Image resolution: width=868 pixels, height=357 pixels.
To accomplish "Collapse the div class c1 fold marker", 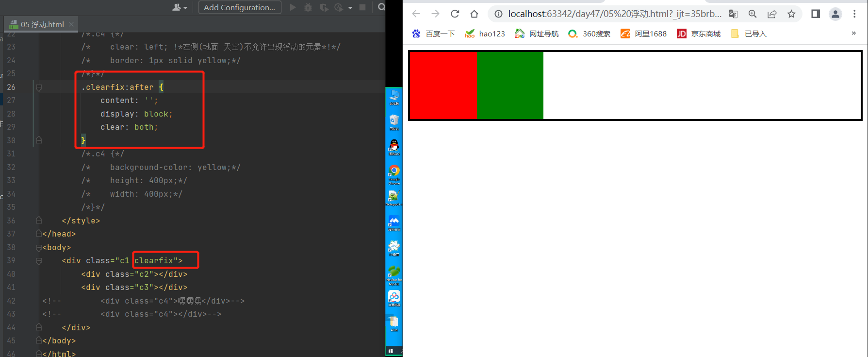I will click(x=39, y=260).
